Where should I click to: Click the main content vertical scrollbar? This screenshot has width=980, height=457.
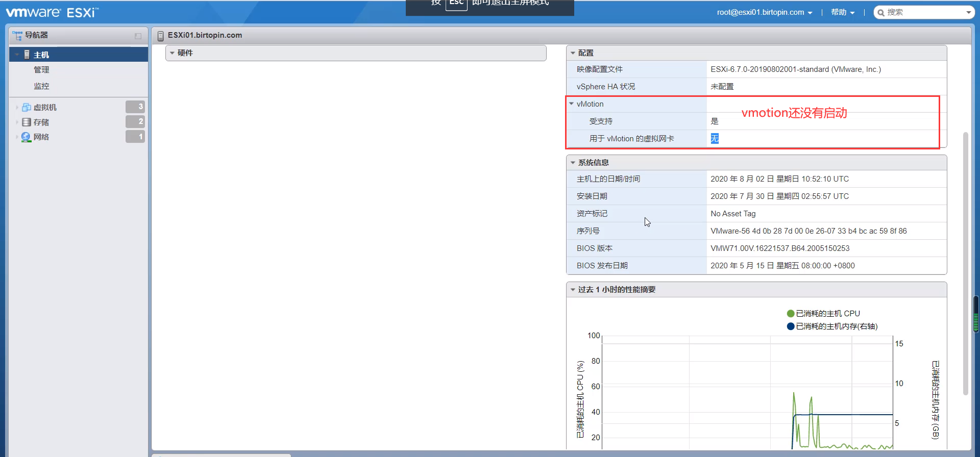[x=965, y=263]
